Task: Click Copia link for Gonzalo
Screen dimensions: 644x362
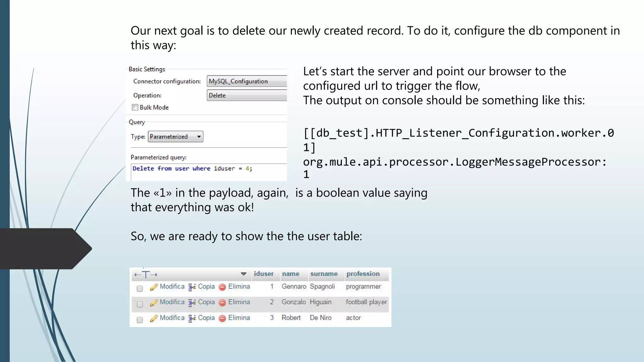Action: pyautogui.click(x=206, y=302)
